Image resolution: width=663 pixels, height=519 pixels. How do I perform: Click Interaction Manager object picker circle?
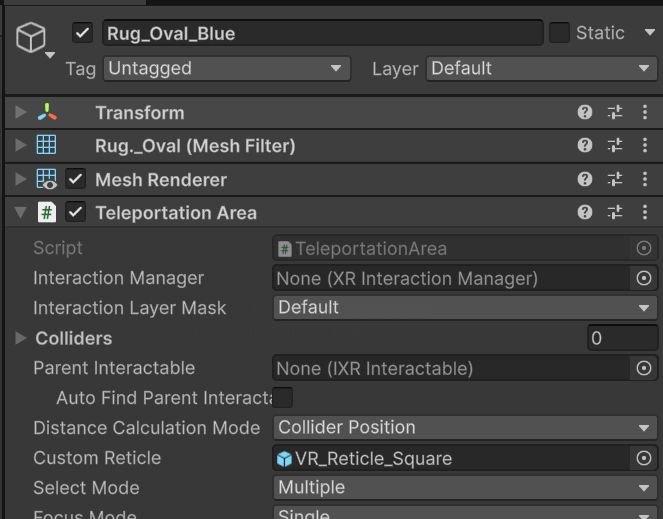coord(644,278)
